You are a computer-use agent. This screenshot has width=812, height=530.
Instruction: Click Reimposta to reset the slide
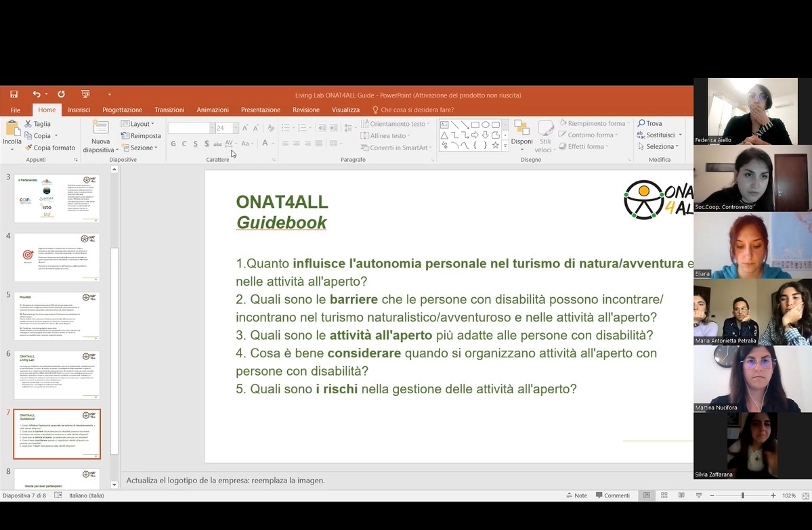coord(141,135)
